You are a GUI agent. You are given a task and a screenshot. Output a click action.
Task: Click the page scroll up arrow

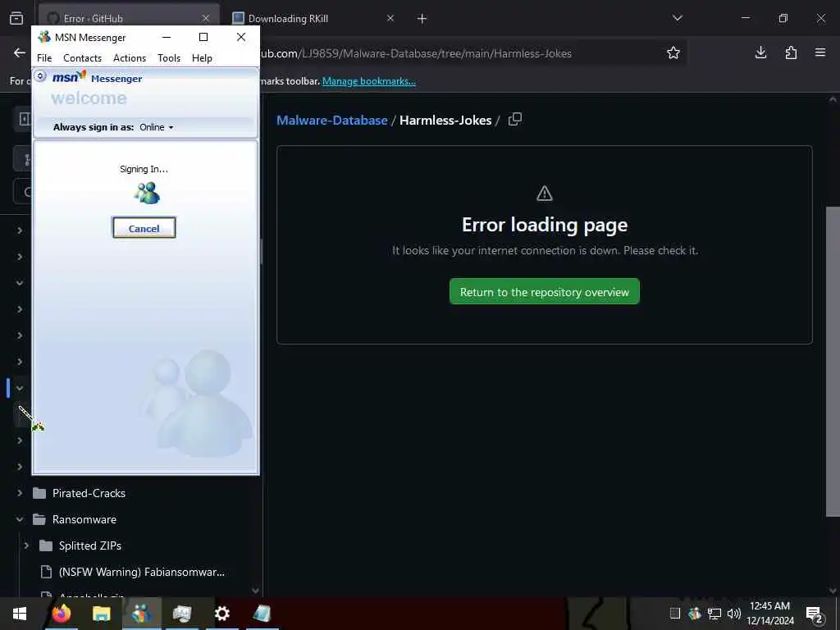click(x=833, y=99)
